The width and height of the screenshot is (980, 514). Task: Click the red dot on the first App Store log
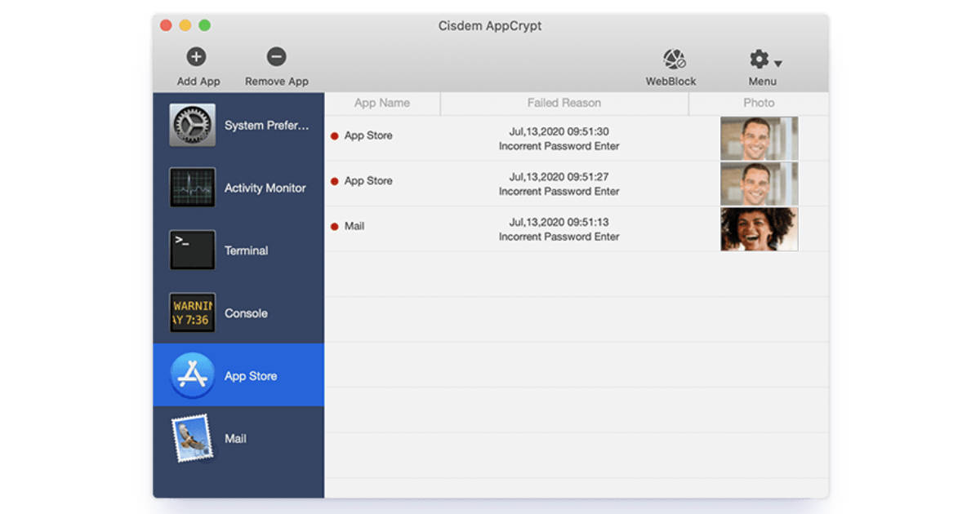334,135
